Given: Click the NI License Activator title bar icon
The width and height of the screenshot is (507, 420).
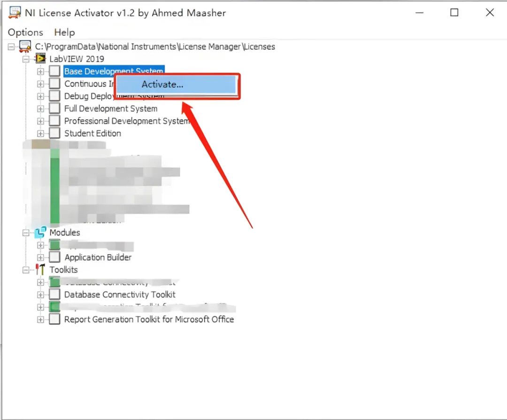Looking at the screenshot, I should click(x=15, y=13).
